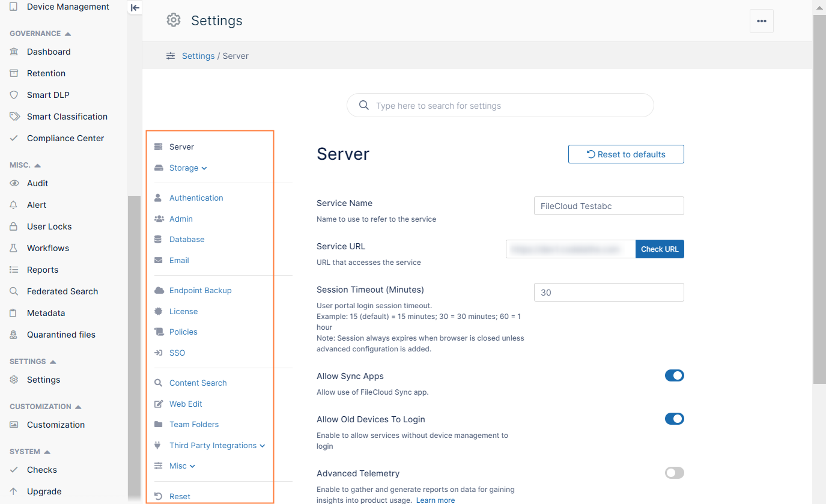
Task: Open User Locks via the lock icon
Action: coord(15,226)
